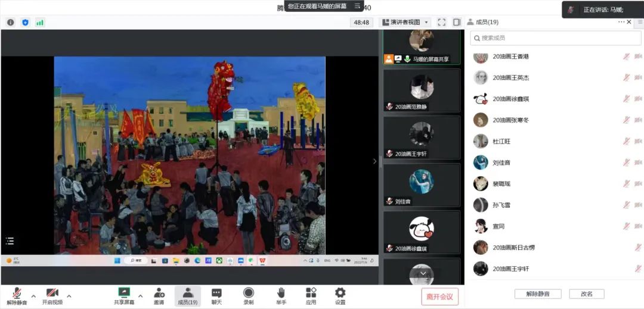
Task: Click the menu icon in the sharing banner
Action: [357, 6]
